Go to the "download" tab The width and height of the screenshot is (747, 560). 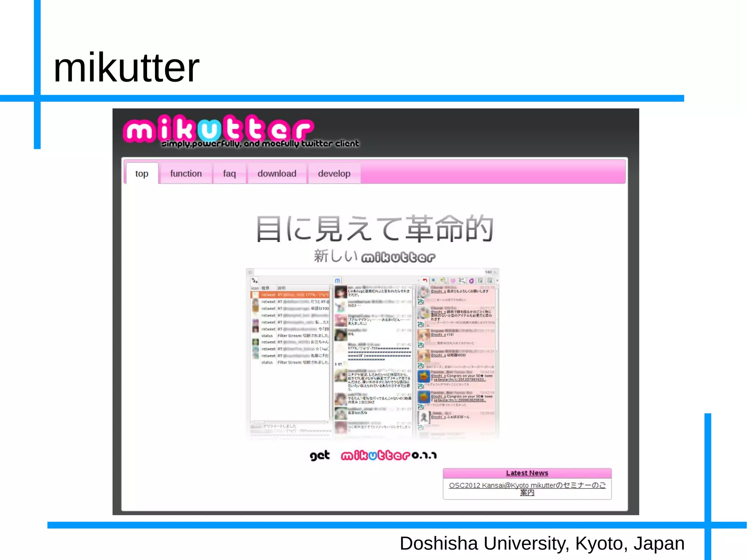[277, 173]
